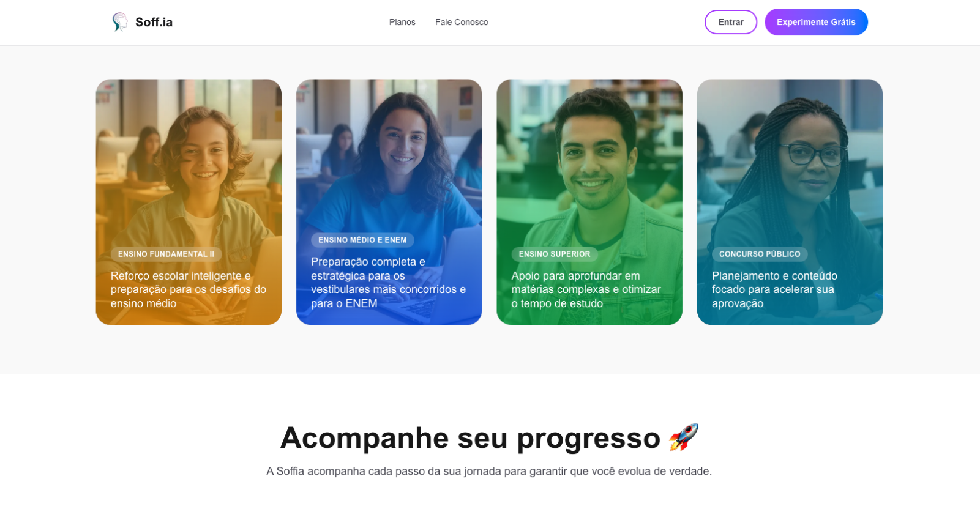Select the Ensino Fundamental II card
The height and width of the screenshot is (509, 980).
(x=189, y=202)
